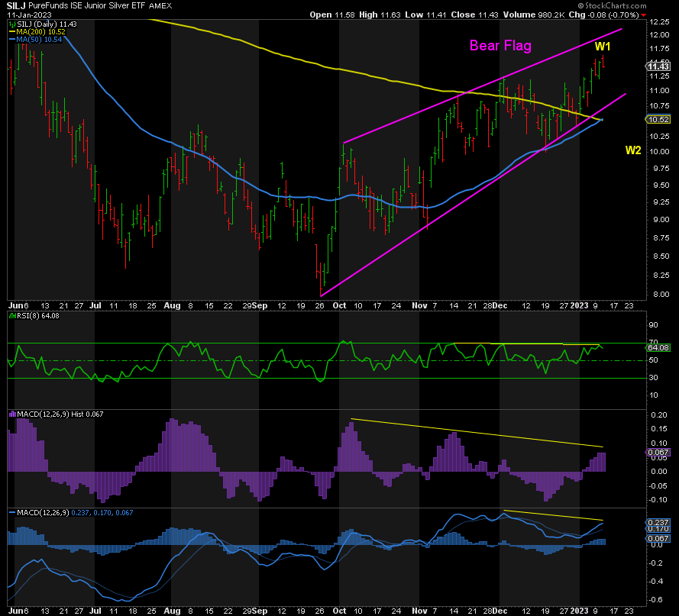Screen dimensions: 679x616
Task: Click the 'Open 11.58' value in the header
Action: click(332, 15)
